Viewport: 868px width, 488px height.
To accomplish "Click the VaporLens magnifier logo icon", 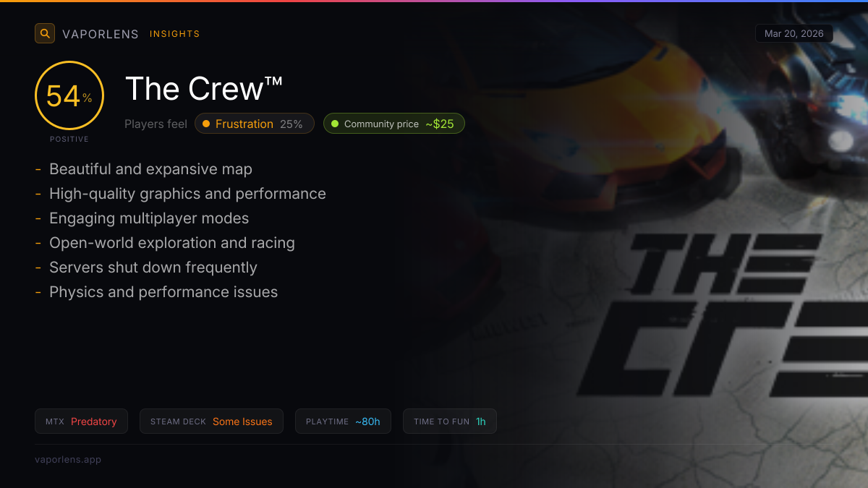I will tap(45, 33).
